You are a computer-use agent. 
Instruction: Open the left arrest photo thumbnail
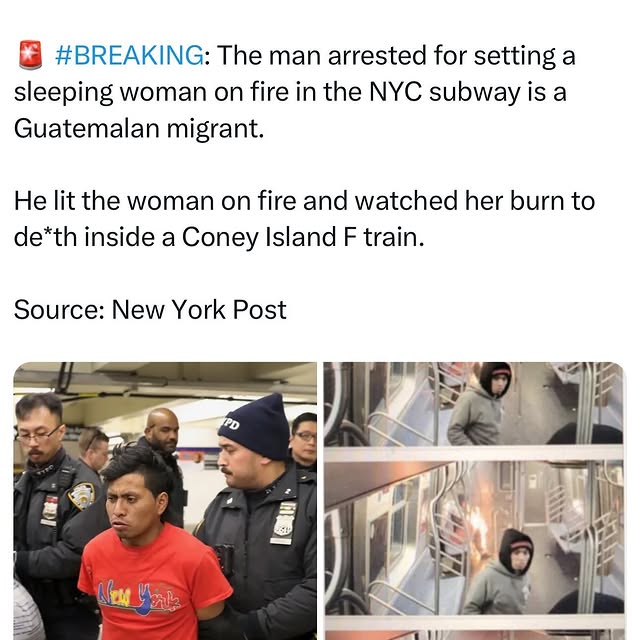point(165,501)
